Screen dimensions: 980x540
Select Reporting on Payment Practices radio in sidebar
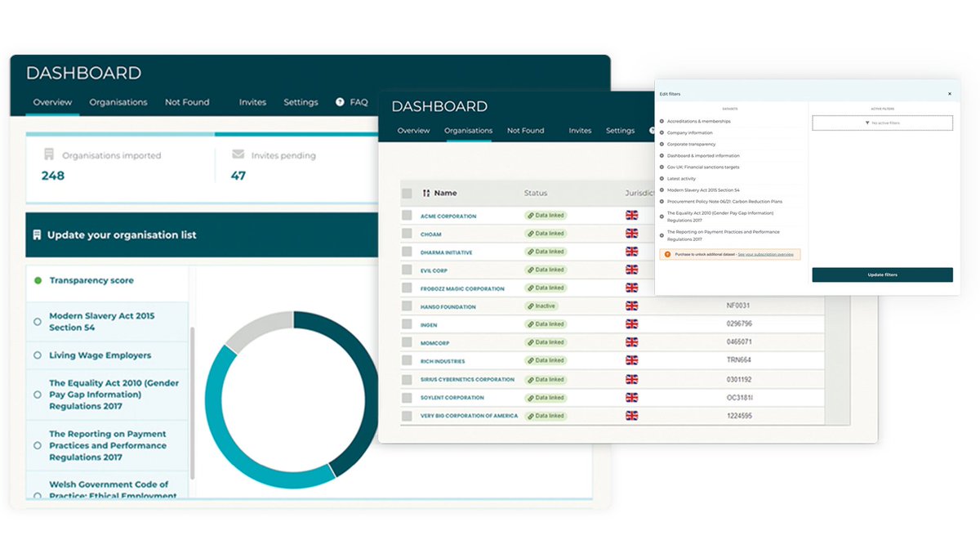pos(38,446)
